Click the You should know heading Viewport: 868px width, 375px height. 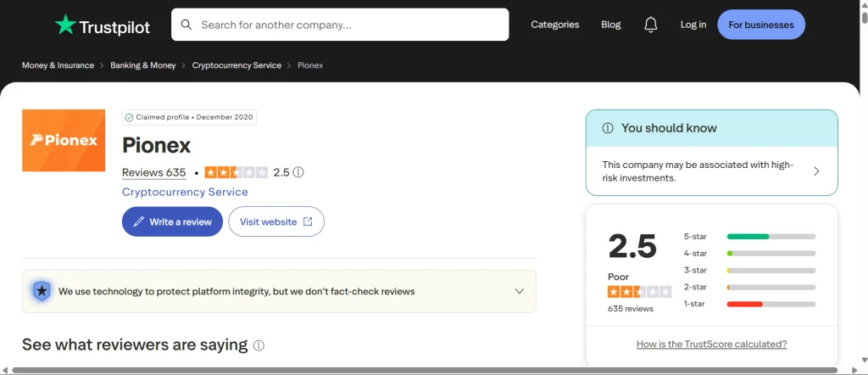669,128
